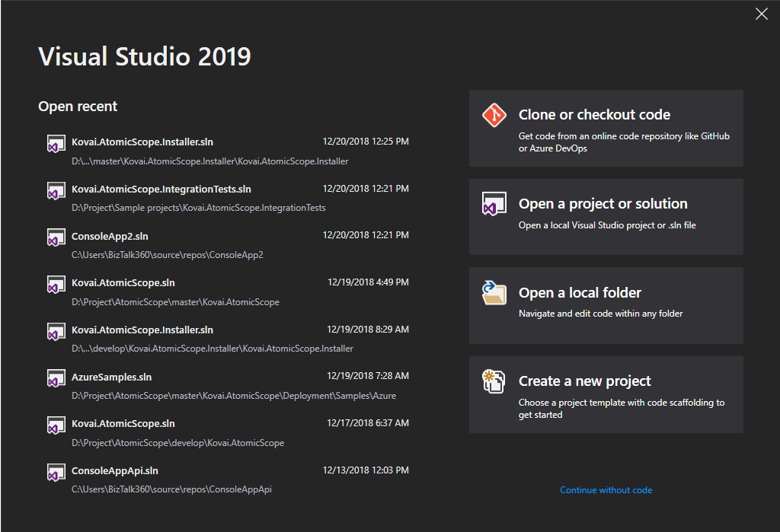Click the timestamp 12/17/2018 6:37 AM
The height and width of the screenshot is (532, 780).
click(x=368, y=423)
